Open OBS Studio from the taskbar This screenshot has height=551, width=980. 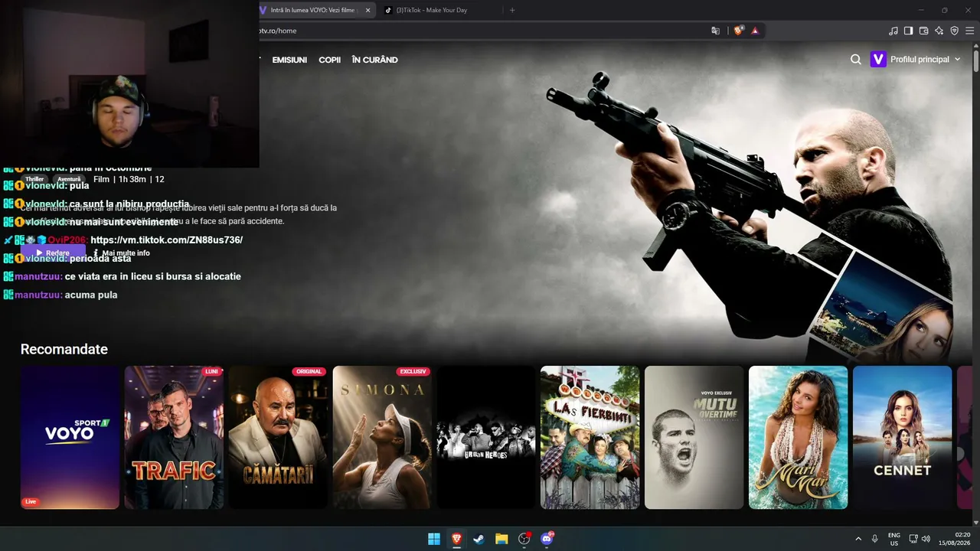point(524,539)
